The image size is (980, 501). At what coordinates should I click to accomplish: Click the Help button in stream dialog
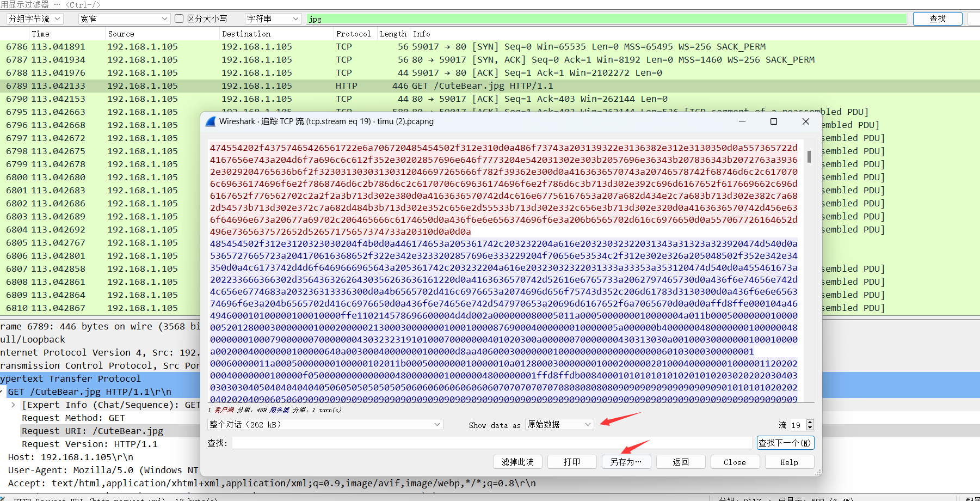point(790,462)
